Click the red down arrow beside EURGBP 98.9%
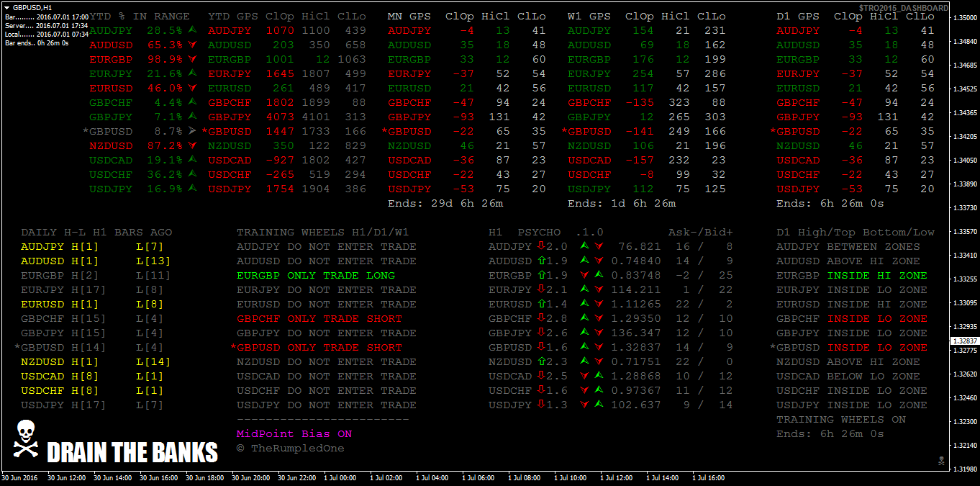This screenshot has height=486, width=980. (192, 60)
